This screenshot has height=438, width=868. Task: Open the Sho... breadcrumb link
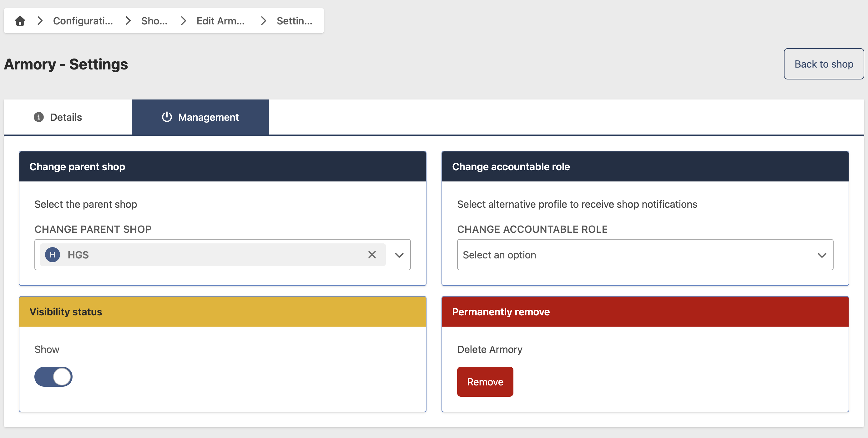154,21
